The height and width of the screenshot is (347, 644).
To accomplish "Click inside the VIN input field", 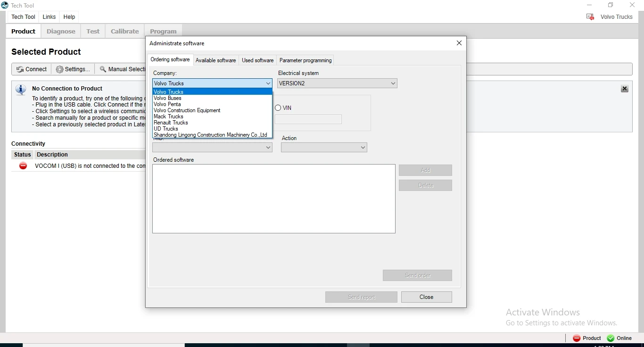I will 308,119.
